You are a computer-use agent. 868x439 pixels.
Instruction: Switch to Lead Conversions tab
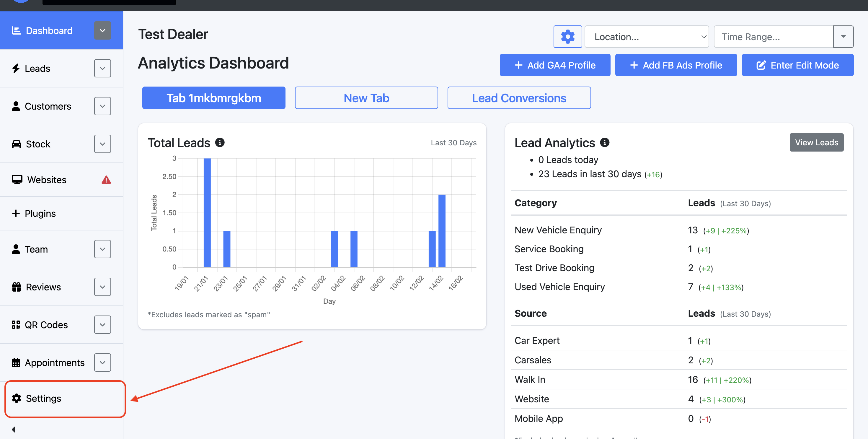[x=519, y=98]
